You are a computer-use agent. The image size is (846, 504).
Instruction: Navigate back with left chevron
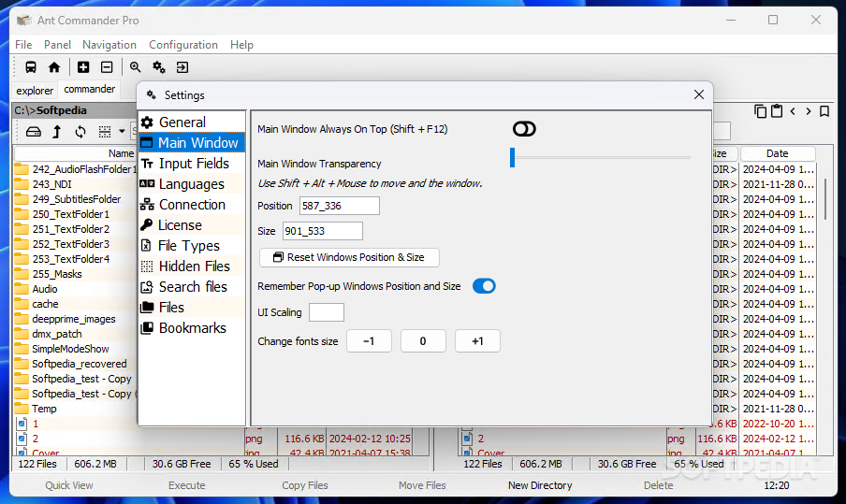[x=793, y=111]
